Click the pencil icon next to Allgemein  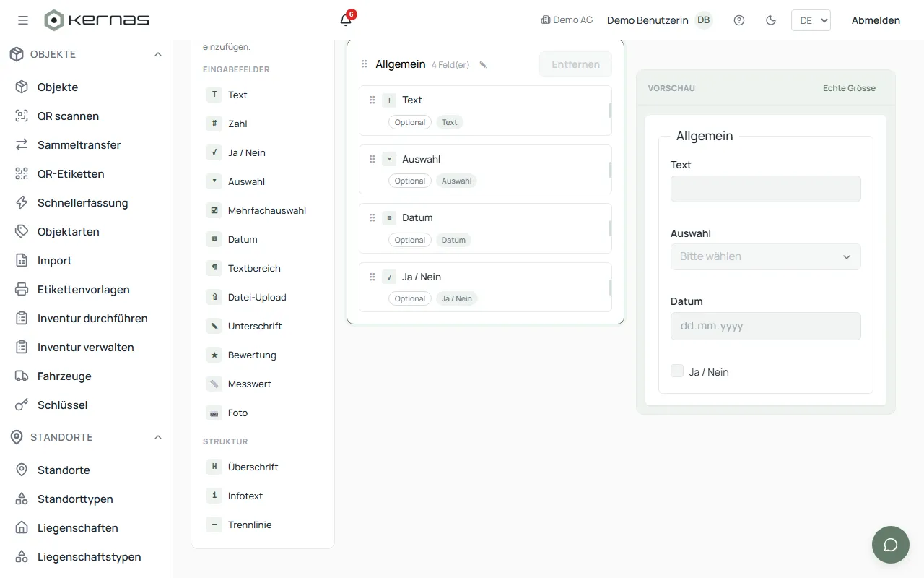pos(483,64)
